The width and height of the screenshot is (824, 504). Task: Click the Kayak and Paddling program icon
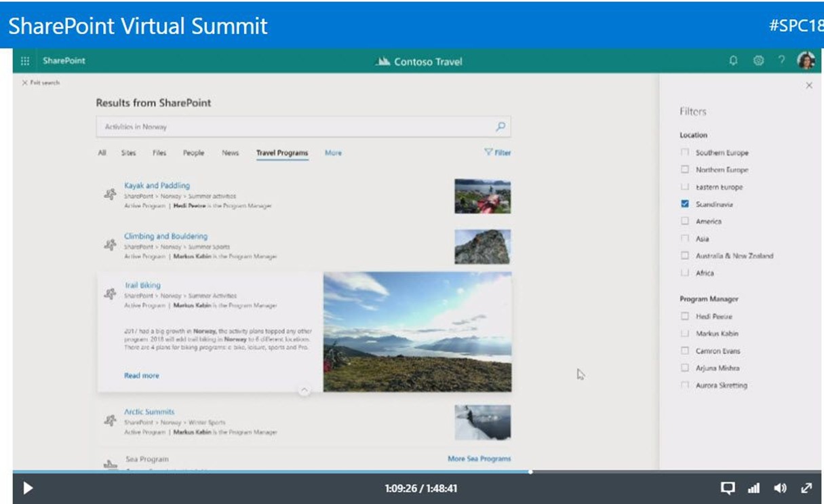pyautogui.click(x=110, y=194)
